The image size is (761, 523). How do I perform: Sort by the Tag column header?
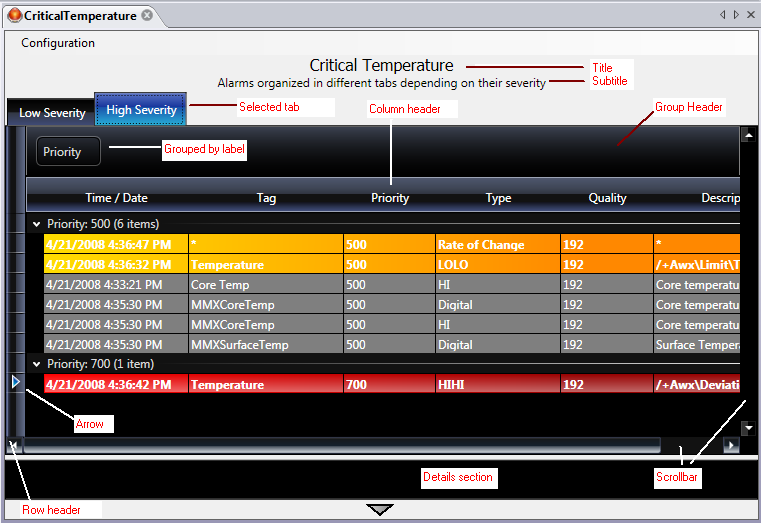tap(266, 198)
